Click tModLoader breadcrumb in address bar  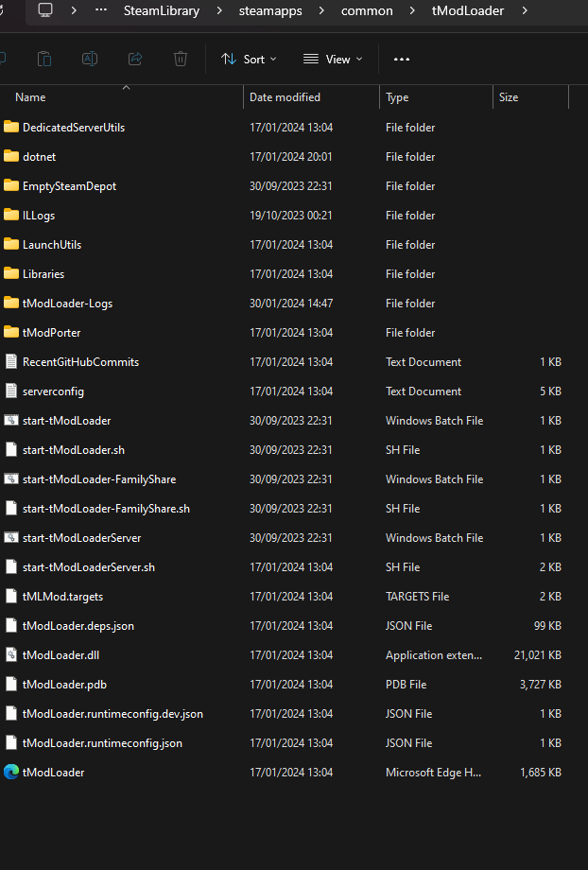tap(468, 10)
